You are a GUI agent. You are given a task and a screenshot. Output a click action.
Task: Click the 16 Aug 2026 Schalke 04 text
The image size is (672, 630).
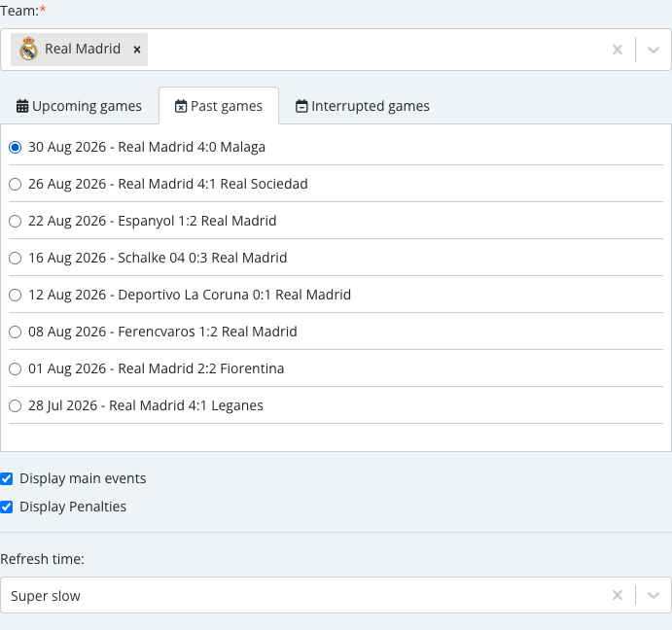coord(158,258)
